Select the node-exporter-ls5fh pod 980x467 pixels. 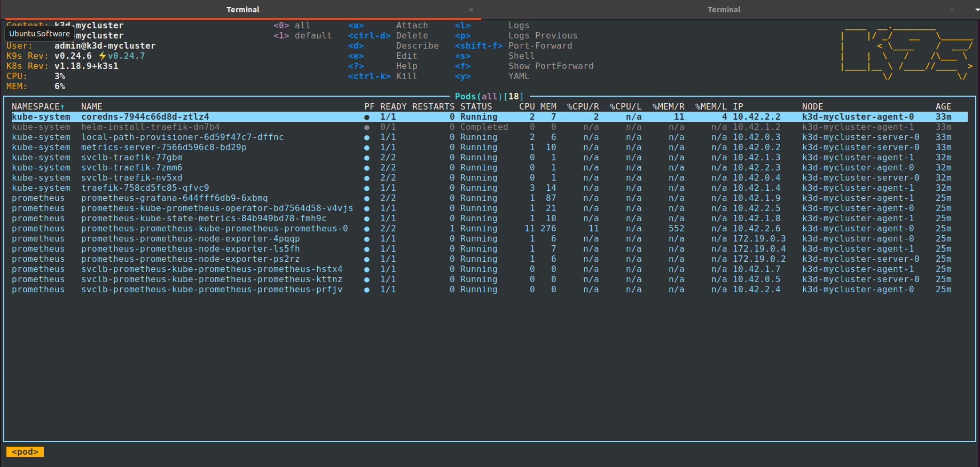pos(490,248)
